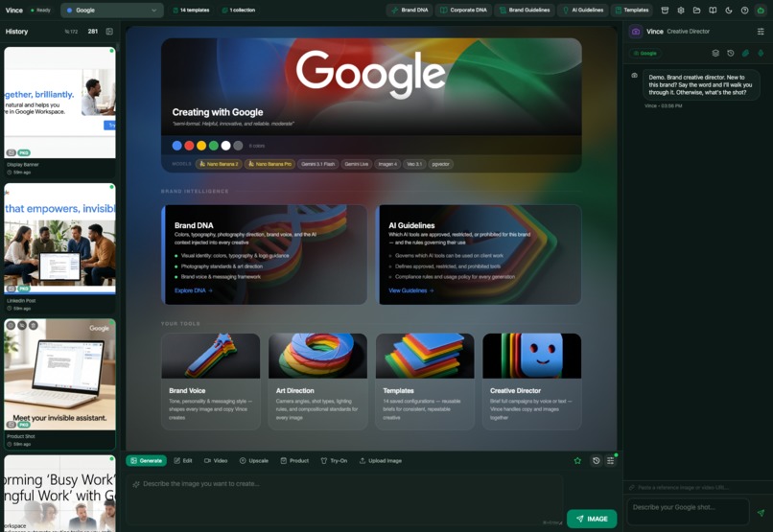Image resolution: width=773 pixels, height=532 pixels.
Task: Click the green paperclip attachment icon
Action: click(x=745, y=54)
